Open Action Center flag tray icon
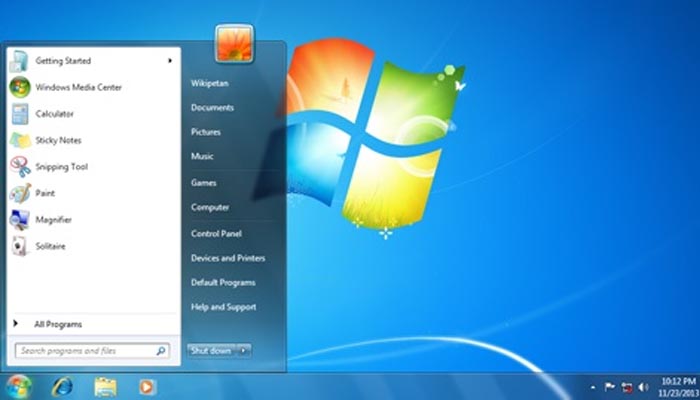The height and width of the screenshot is (400, 700). pos(609,387)
